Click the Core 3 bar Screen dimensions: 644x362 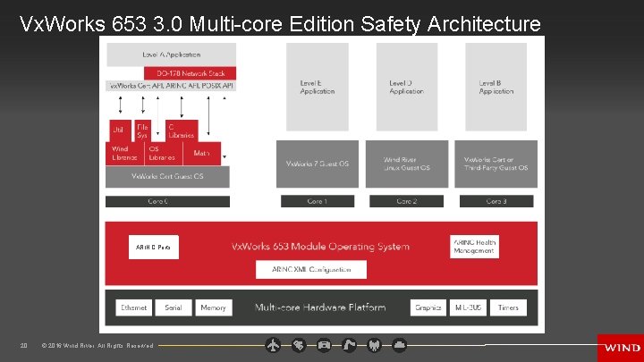[496, 201]
